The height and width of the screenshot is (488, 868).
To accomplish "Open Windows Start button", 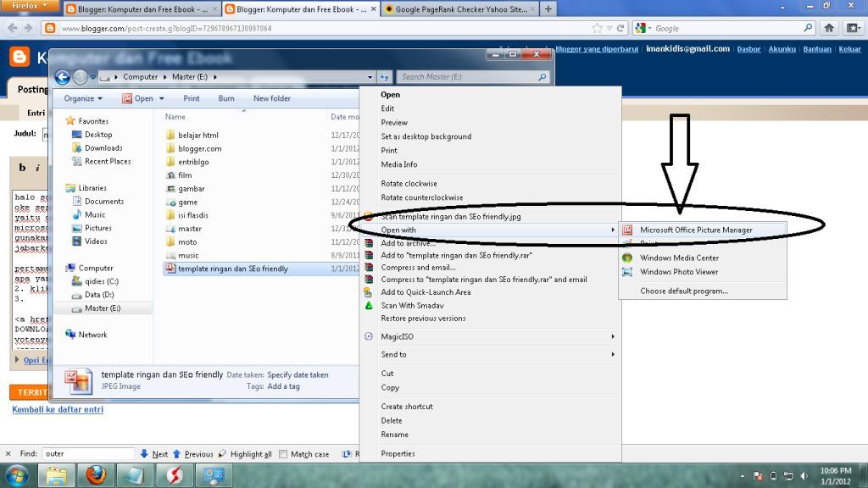I will [x=17, y=475].
